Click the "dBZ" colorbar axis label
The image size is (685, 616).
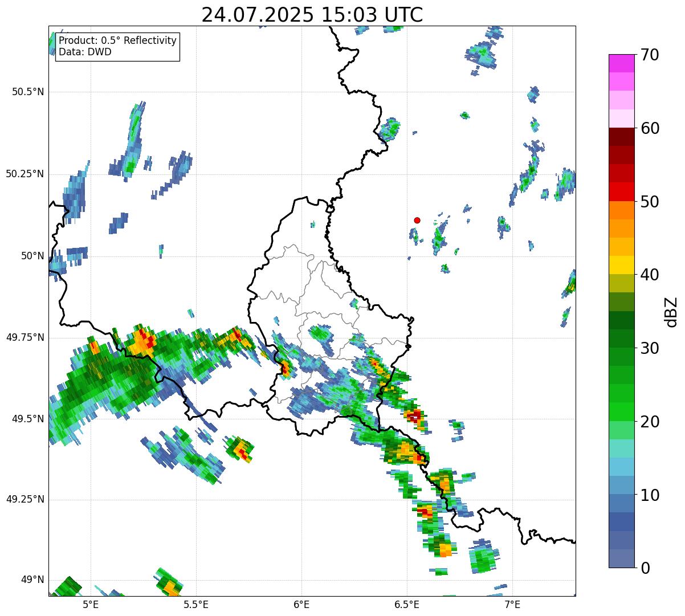click(671, 311)
